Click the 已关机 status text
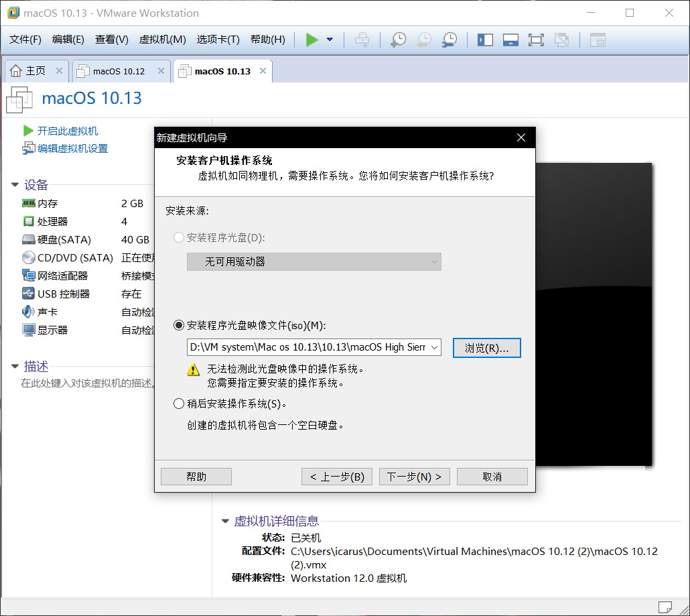This screenshot has height=616, width=690. tap(306, 538)
